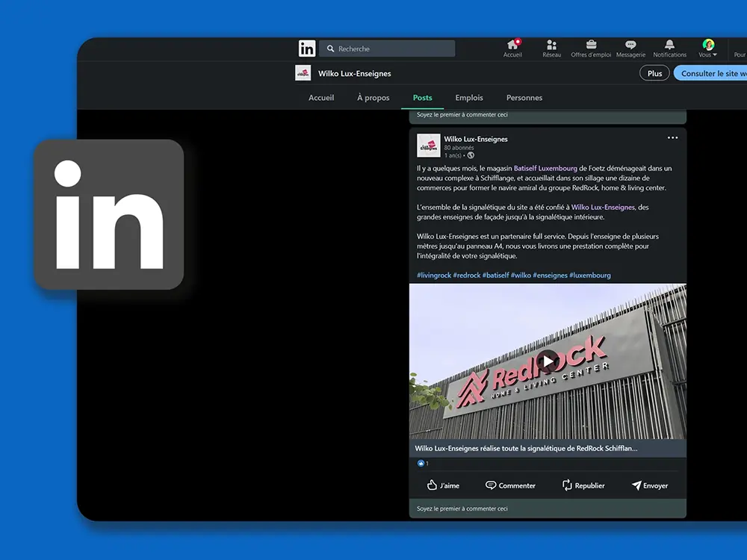Open the LinkedIn logo home link
747x560 pixels.
click(307, 48)
